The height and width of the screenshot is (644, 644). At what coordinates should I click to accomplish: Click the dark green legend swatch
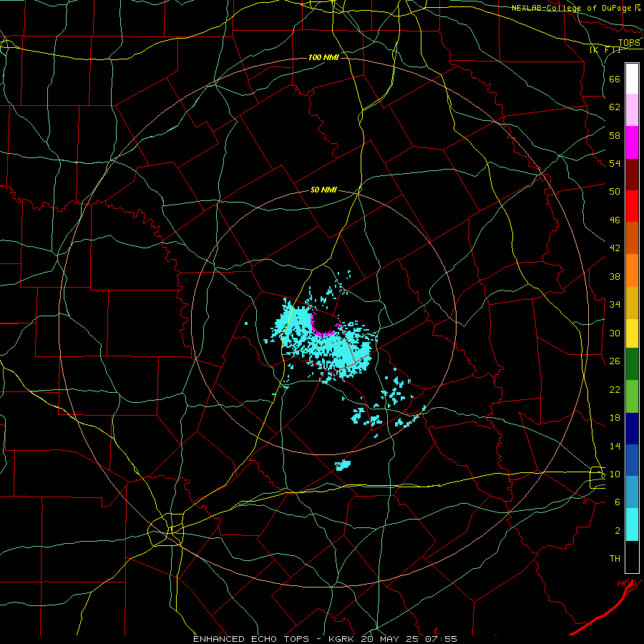point(632,364)
